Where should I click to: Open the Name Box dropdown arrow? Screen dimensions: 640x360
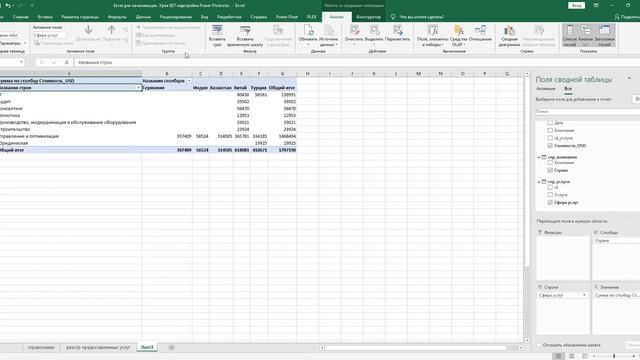point(21,62)
